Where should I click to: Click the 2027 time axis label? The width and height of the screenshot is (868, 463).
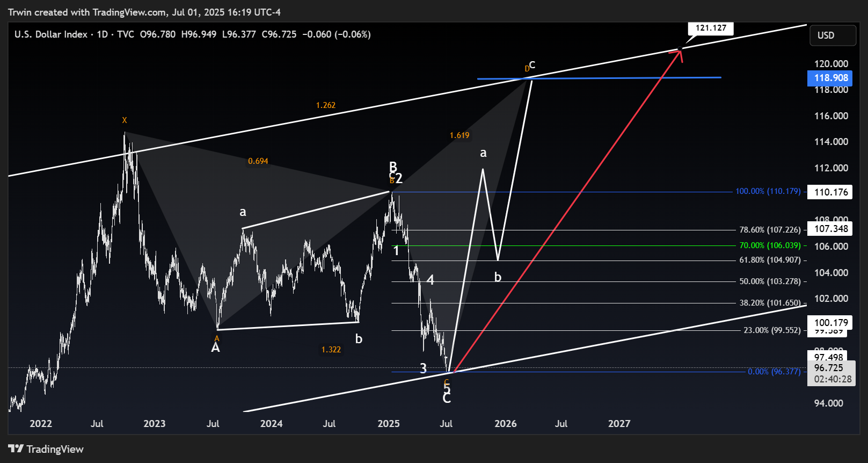point(619,424)
